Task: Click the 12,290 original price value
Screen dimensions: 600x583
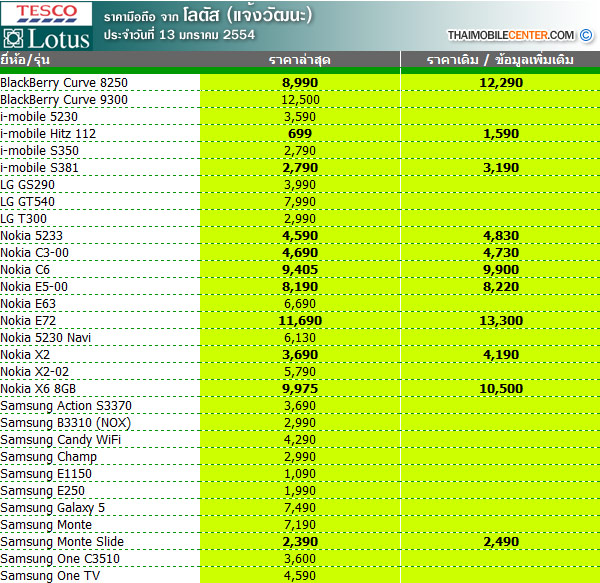Action: click(x=501, y=83)
